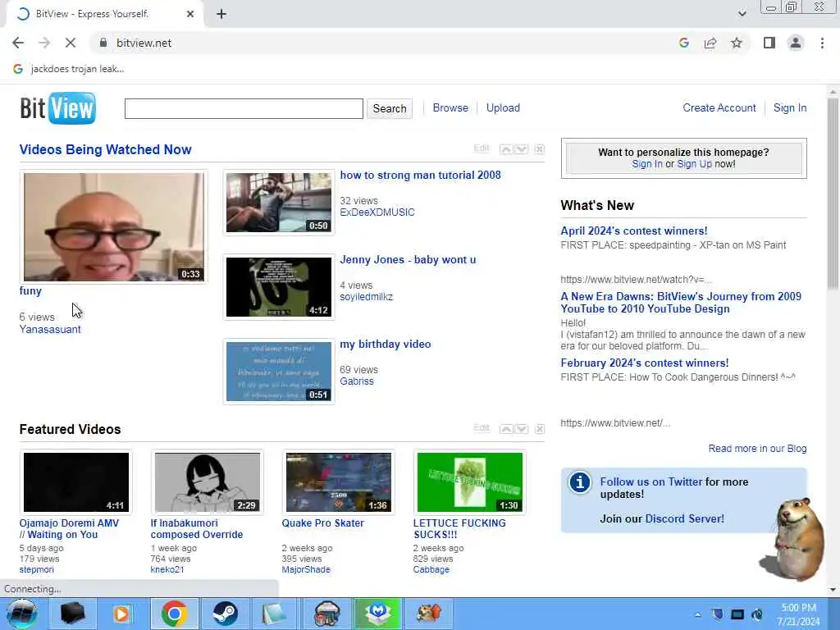Click the info icon in Twitter box
Viewport: 840px width, 630px height.
coord(580,482)
